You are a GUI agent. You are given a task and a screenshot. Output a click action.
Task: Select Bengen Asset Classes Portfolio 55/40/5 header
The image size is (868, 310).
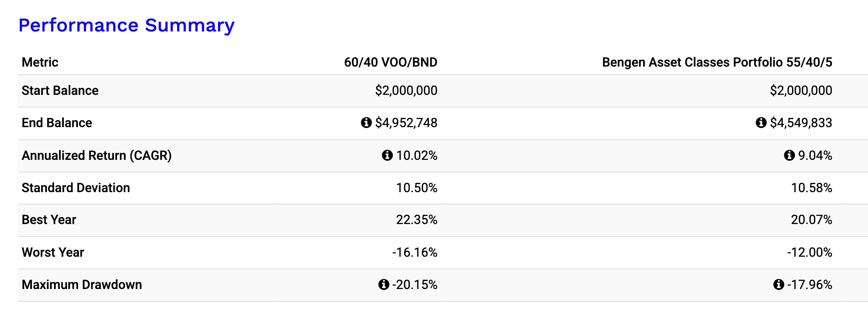point(717,62)
